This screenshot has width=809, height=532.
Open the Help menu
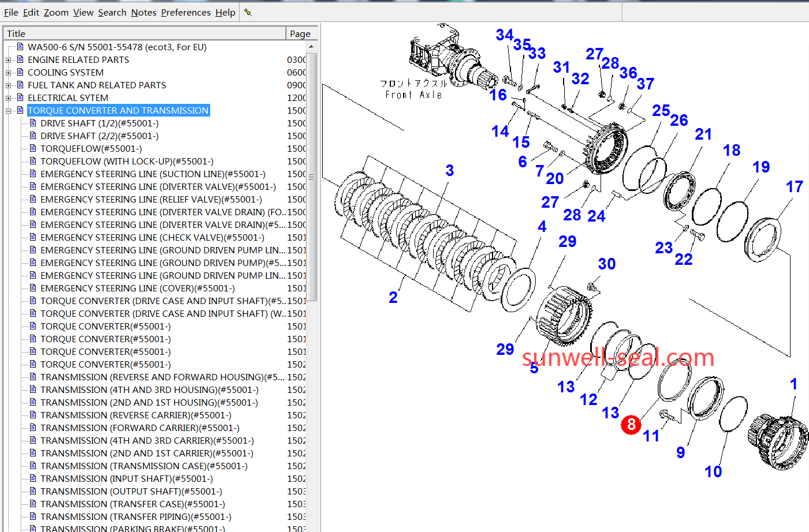click(x=225, y=12)
